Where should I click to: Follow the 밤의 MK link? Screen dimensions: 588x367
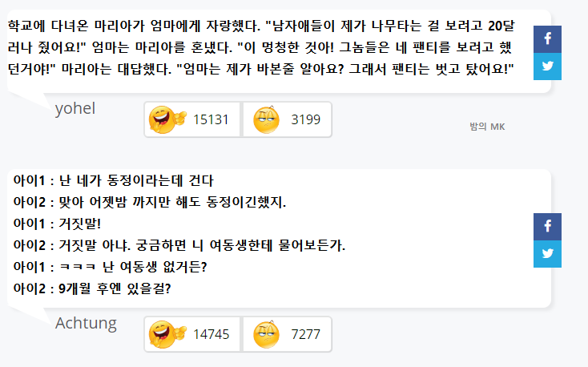coord(487,127)
